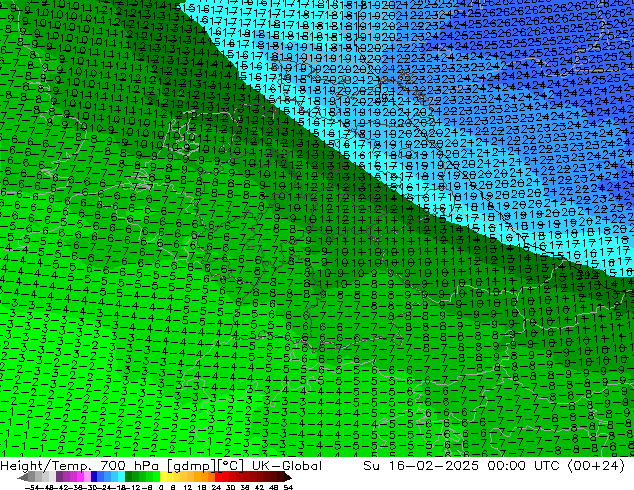
Task: Click the gray left arrow end of legend
Action: (23, 477)
